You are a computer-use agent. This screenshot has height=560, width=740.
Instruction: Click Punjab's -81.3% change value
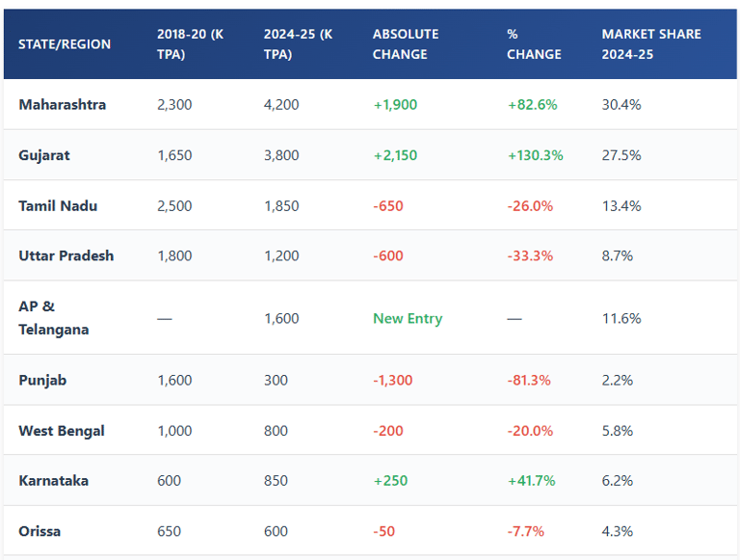pyautogui.click(x=529, y=380)
